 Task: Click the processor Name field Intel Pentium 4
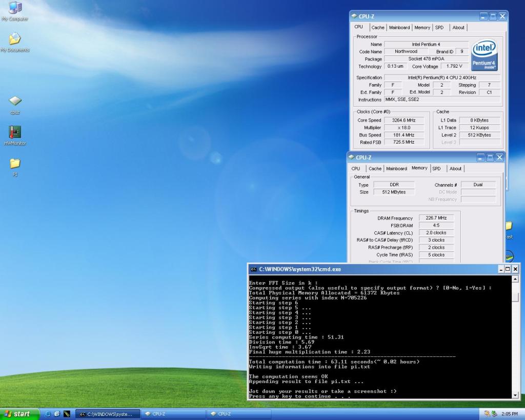click(x=426, y=44)
